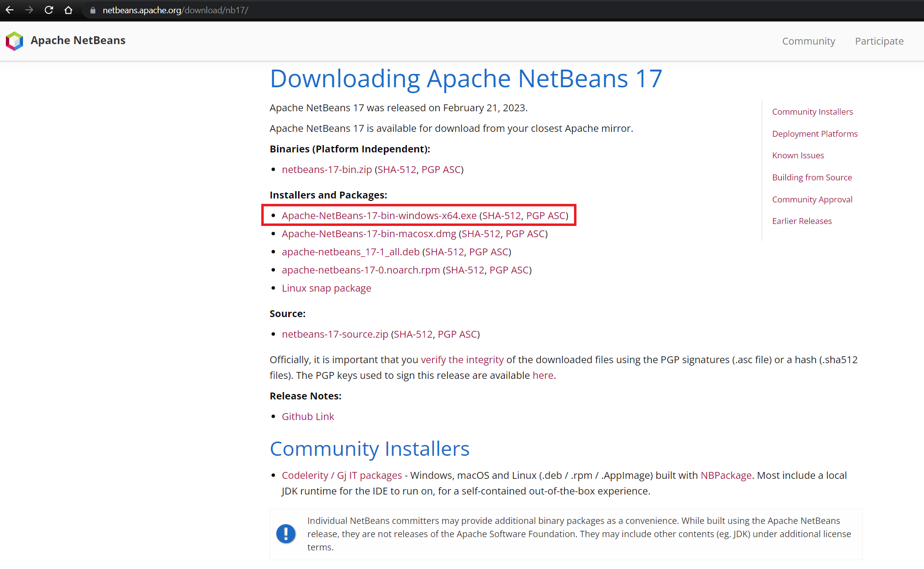
Task: Reload the page with the refresh icon
Action: coord(49,10)
